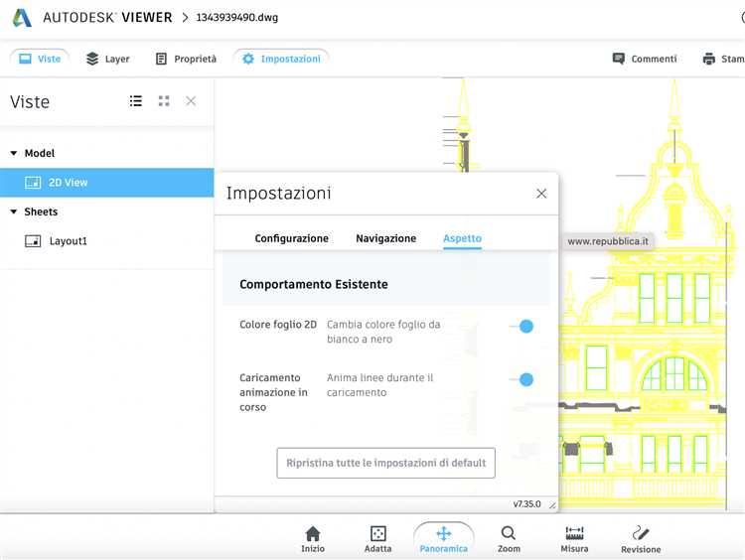The width and height of the screenshot is (745, 560).
Task: Switch Viste panel to grid view
Action: (164, 101)
